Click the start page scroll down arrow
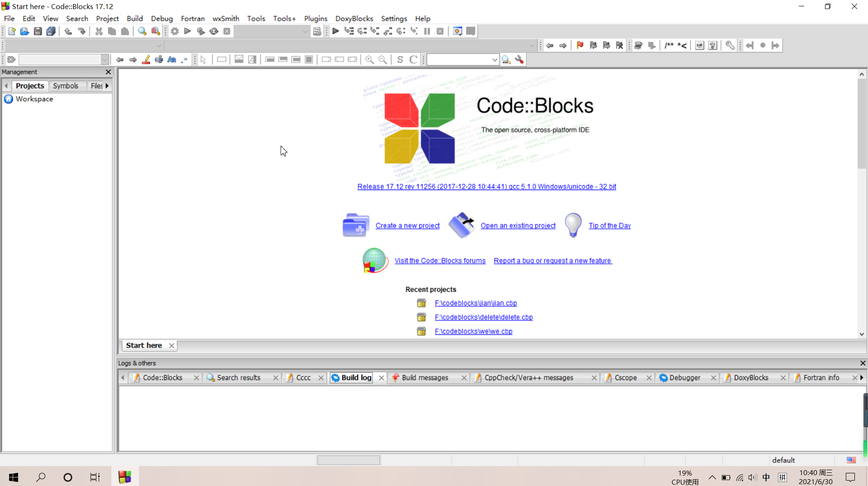868x486 pixels. (862, 334)
